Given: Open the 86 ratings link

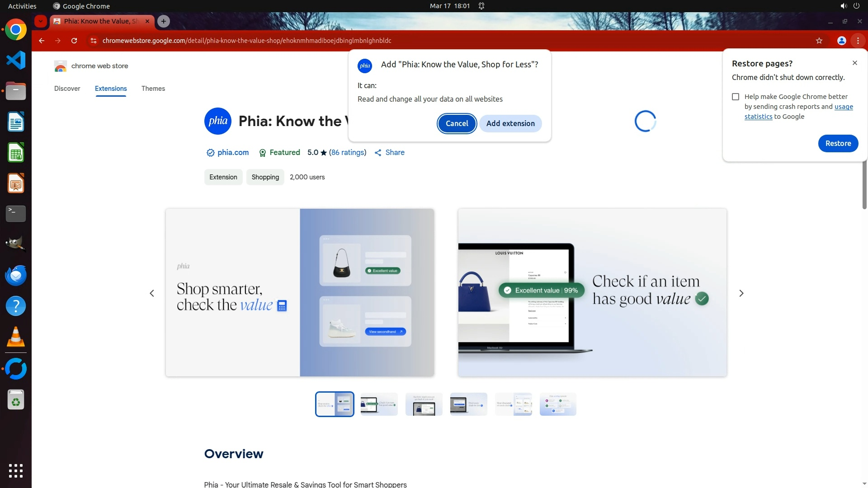Looking at the screenshot, I should point(347,153).
